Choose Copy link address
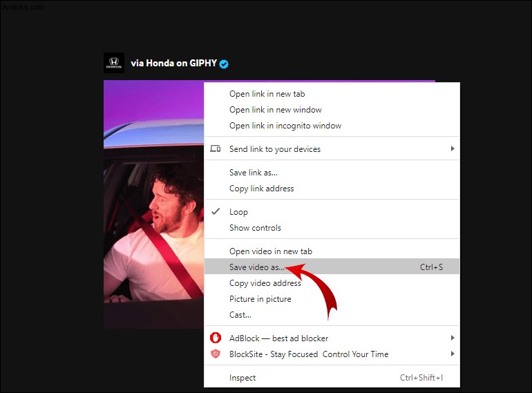This screenshot has width=532, height=393. (x=332, y=189)
